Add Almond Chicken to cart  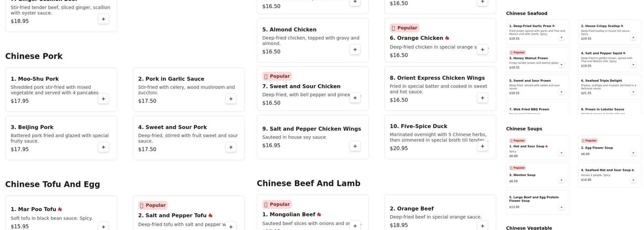(355, 50)
